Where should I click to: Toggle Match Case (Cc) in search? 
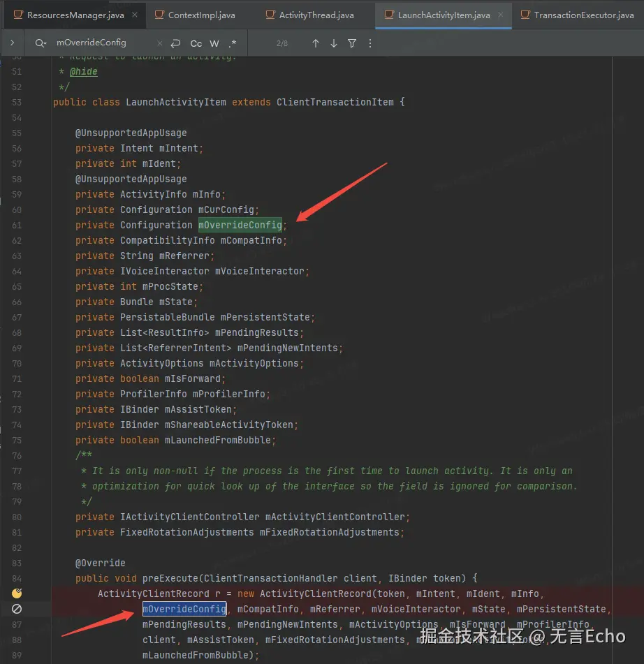tap(196, 43)
